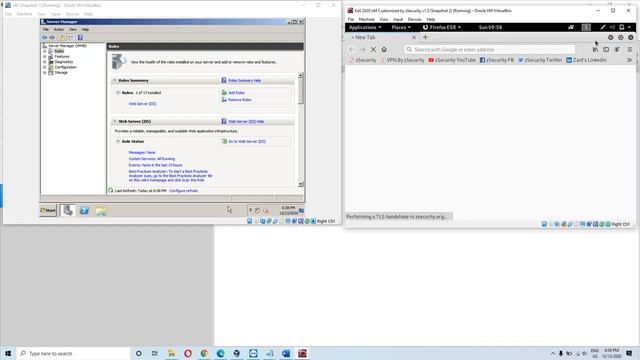Expand the Roles node in Server Manager tree
This screenshot has width=640, height=360.
click(44, 51)
